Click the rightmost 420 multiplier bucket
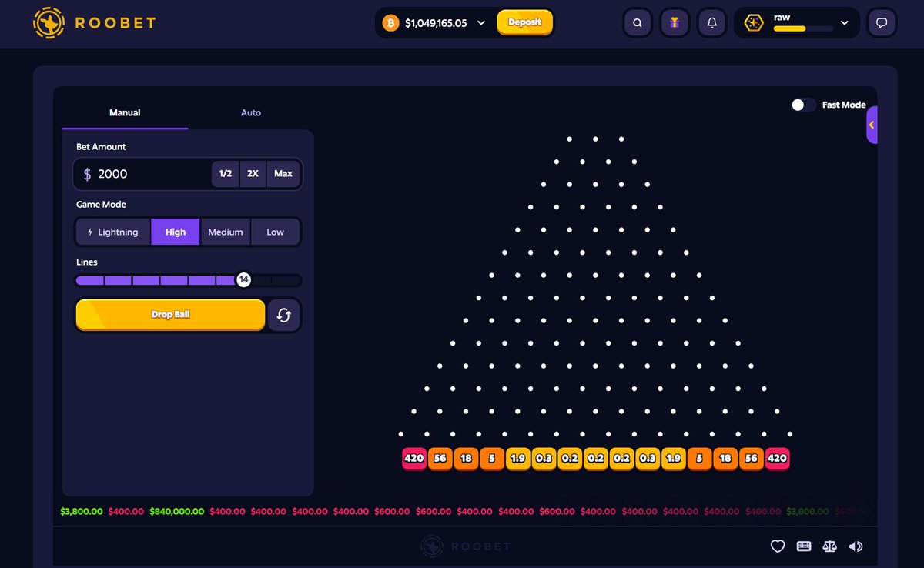Image resolution: width=924 pixels, height=568 pixels. click(778, 459)
